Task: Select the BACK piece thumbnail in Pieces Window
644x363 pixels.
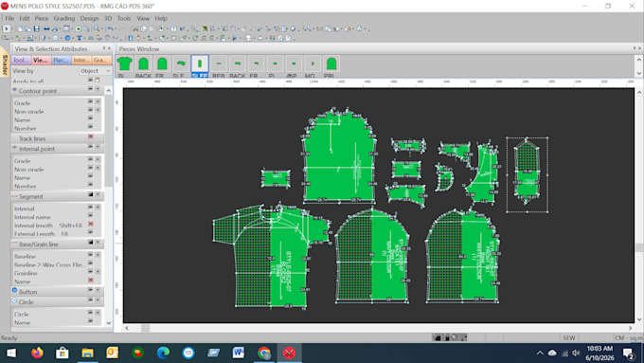Action: click(143, 66)
